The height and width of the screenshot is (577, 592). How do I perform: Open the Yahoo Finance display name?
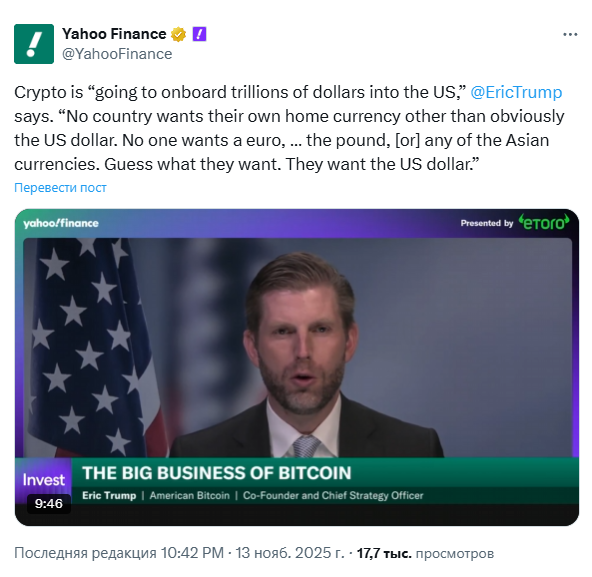pos(114,34)
